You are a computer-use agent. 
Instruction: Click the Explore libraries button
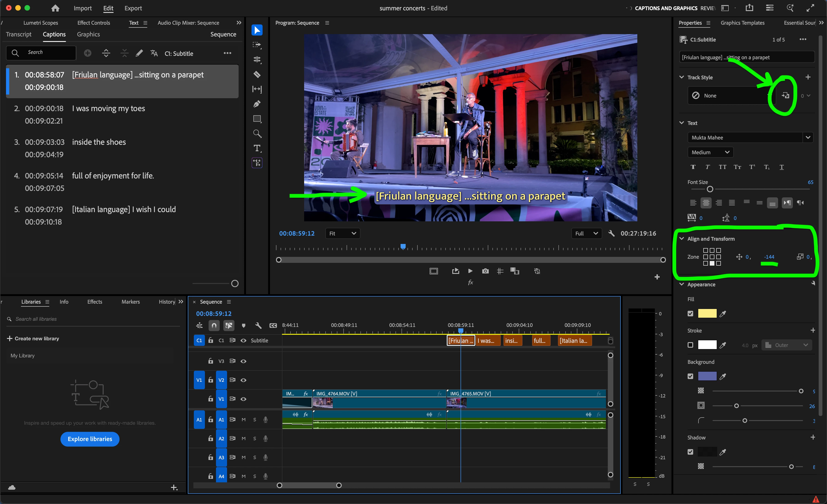click(90, 439)
